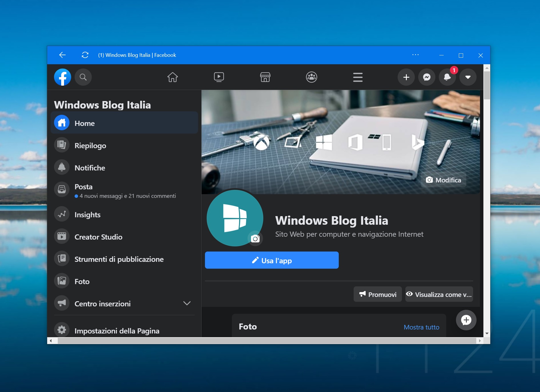Open the hamburger menu icon in top bar
Screen dimensions: 540x392
358,77
